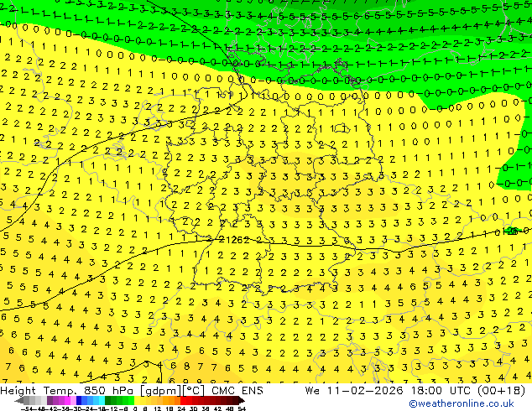Click the orange swatch in the legend

click(x=171, y=400)
